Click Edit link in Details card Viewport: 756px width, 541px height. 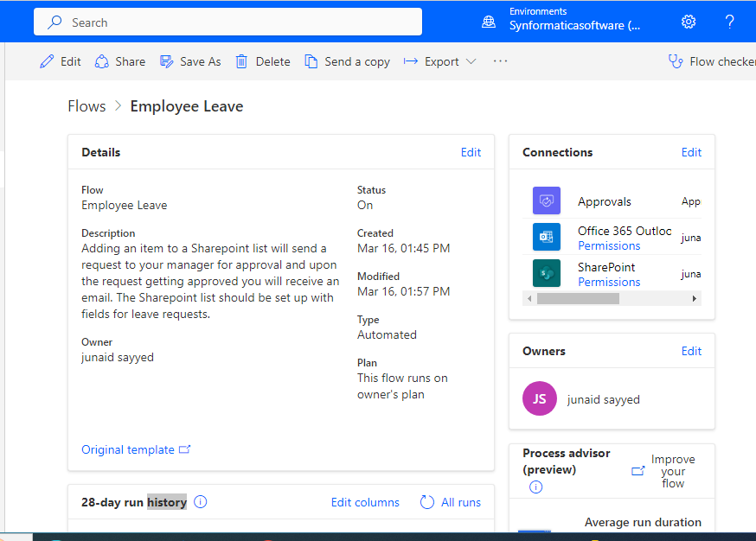[471, 152]
